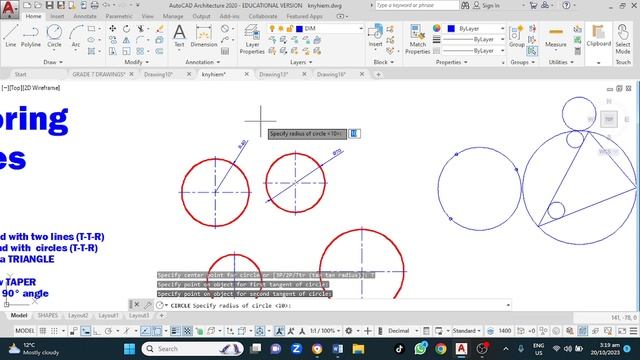Select the Polyline tool

coord(31,36)
